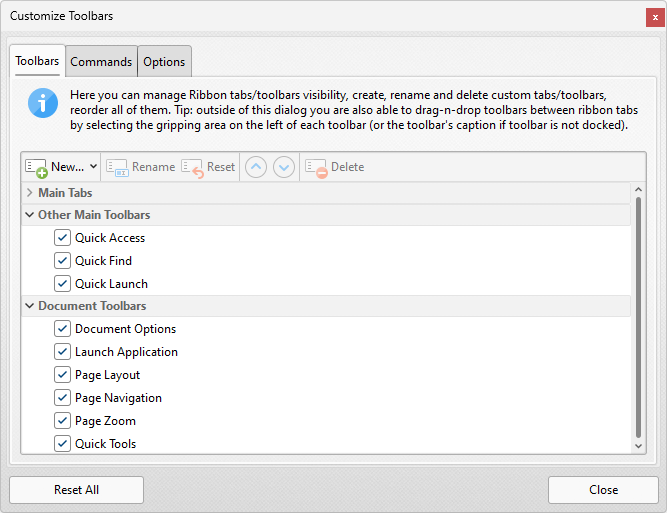Uncheck the Page Navigation checkbox
Viewport: 667px width, 513px height.
[x=62, y=397]
